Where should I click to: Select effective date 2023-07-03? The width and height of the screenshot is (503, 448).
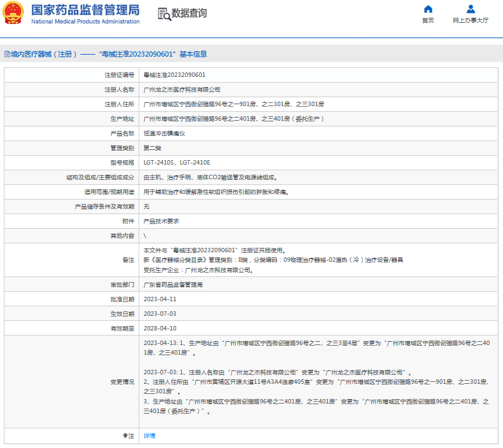160,314
